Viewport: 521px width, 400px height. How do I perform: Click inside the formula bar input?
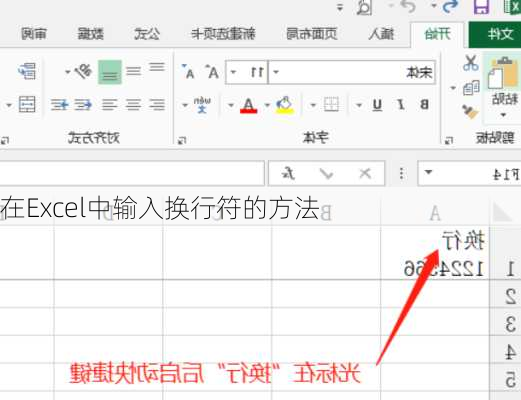(132, 173)
